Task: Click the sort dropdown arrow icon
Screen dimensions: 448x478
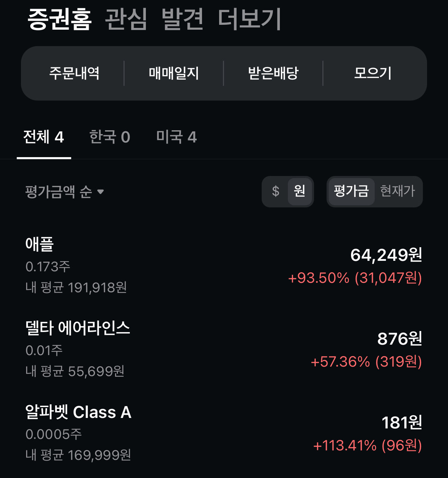Action: tap(101, 192)
